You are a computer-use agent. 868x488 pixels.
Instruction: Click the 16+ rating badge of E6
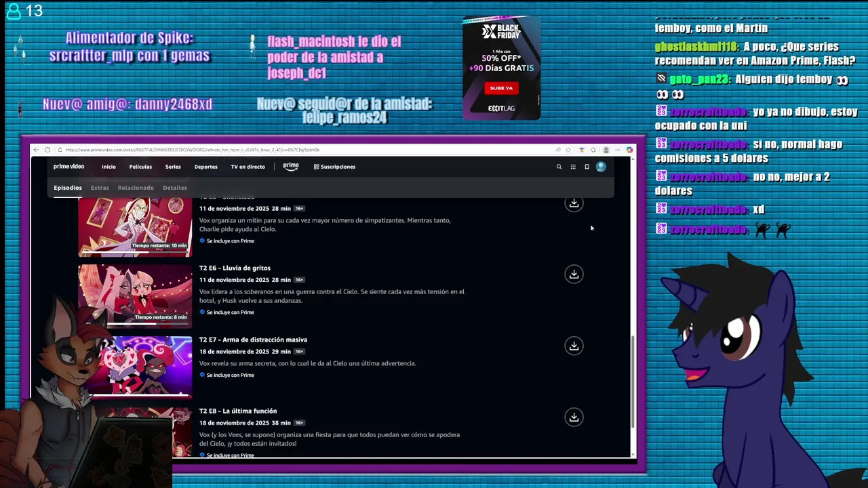(299, 280)
